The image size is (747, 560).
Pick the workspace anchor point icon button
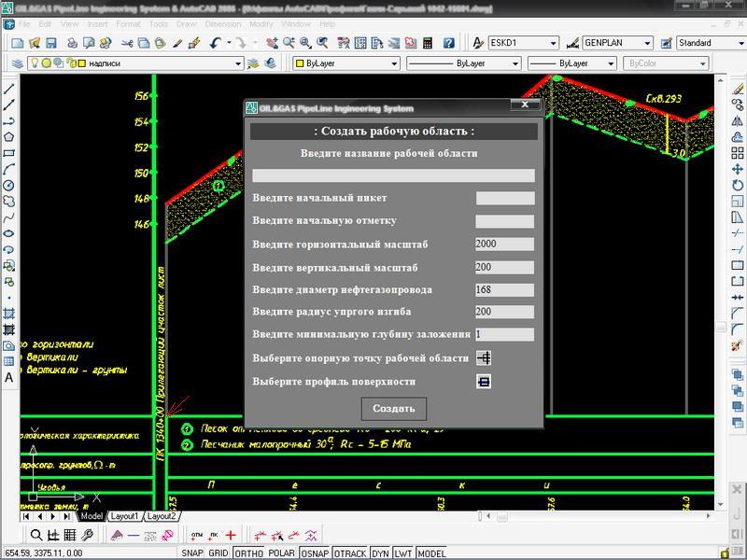click(x=484, y=358)
